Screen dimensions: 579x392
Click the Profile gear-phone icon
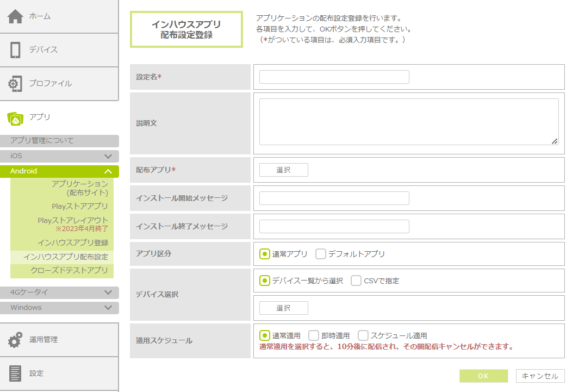[x=15, y=84]
